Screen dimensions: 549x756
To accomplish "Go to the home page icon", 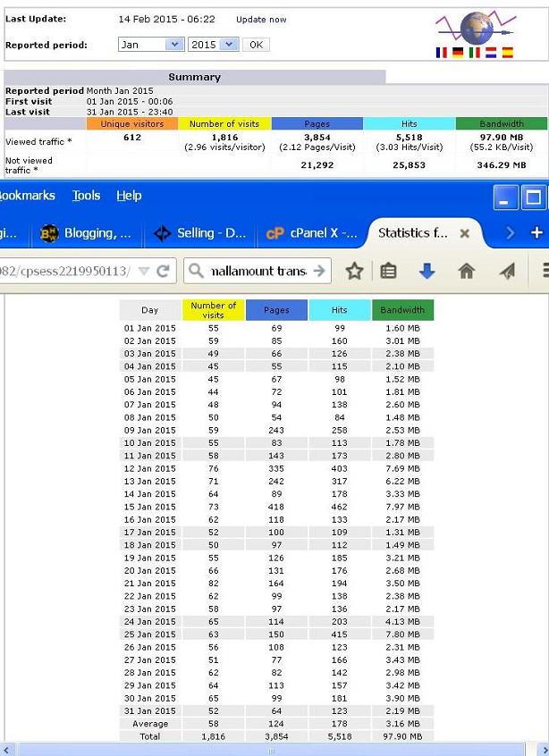I will point(466,272).
